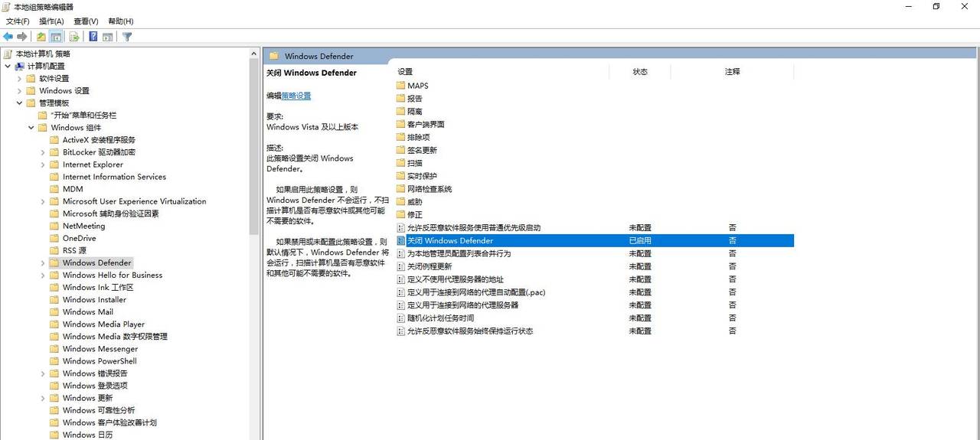Click the Export list toolbar icon

[74, 37]
